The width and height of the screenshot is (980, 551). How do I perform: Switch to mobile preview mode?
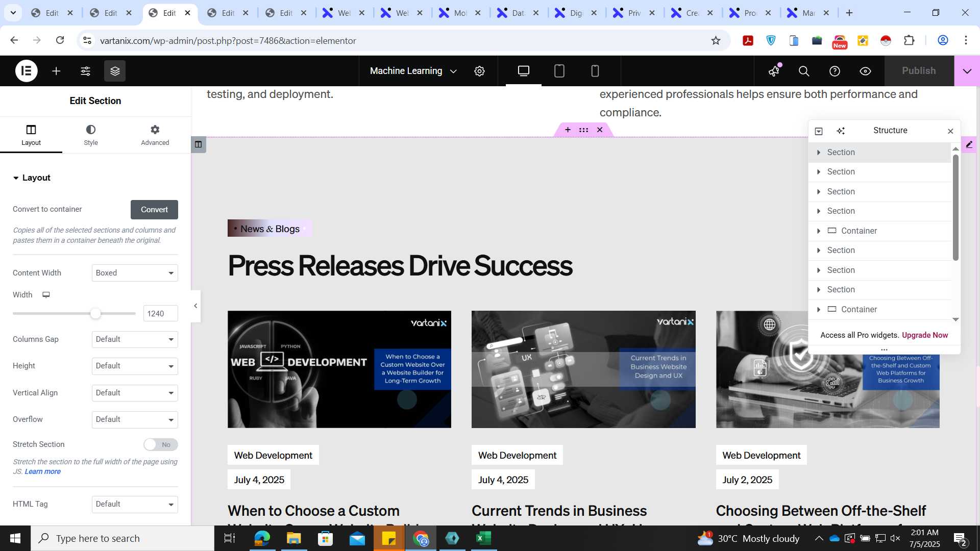click(595, 71)
